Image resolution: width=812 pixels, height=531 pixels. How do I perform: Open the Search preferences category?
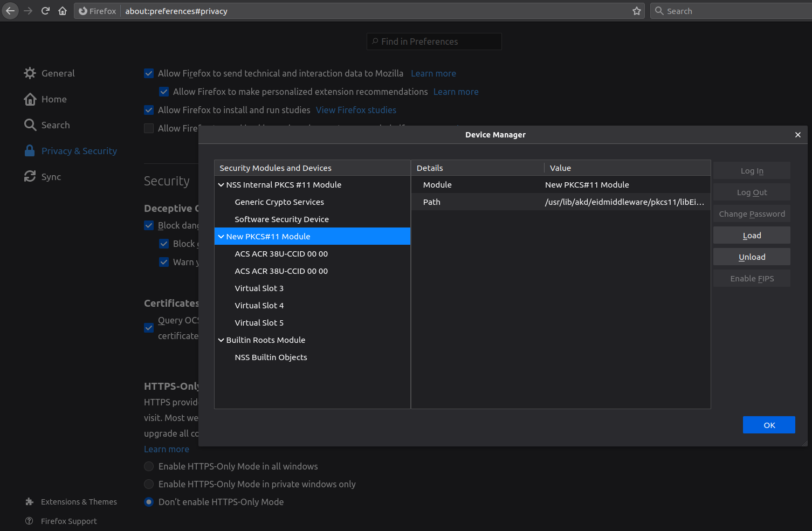coord(56,125)
